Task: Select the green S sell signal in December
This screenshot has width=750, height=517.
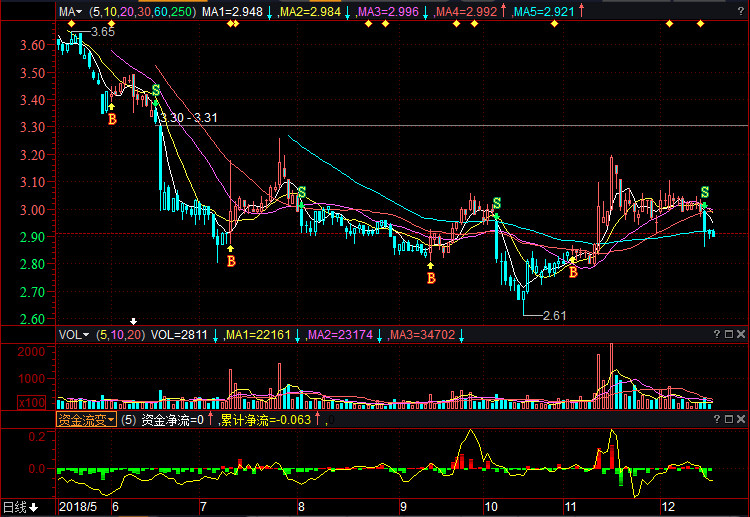Action: point(705,192)
